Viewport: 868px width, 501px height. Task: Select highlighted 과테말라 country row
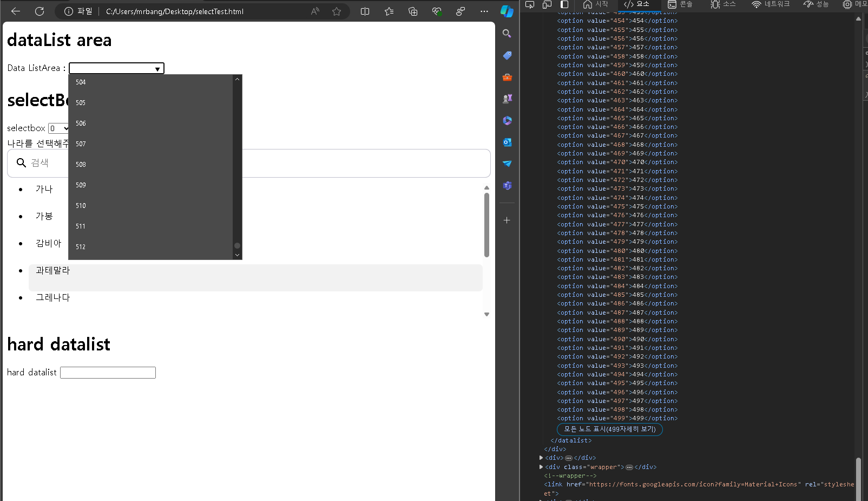click(x=255, y=278)
